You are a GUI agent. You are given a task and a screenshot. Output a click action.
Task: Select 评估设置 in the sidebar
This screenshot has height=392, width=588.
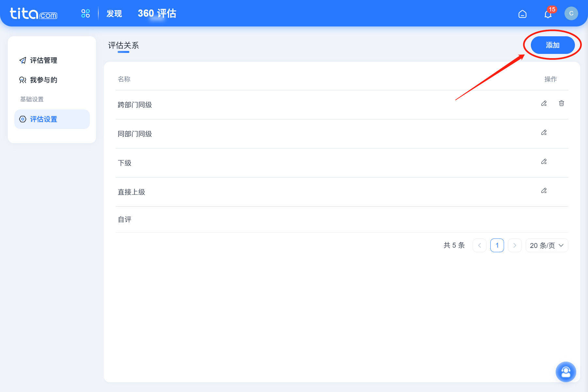pyautogui.click(x=52, y=119)
